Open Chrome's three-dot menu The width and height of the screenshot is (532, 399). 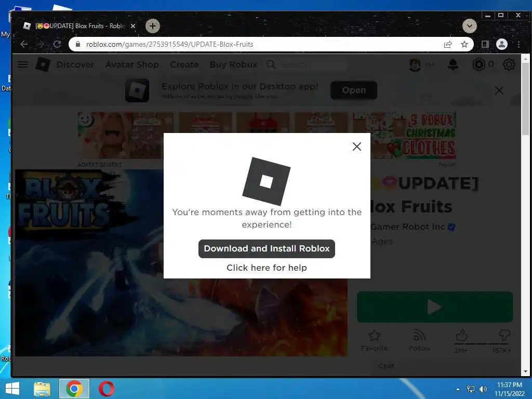pos(518,44)
